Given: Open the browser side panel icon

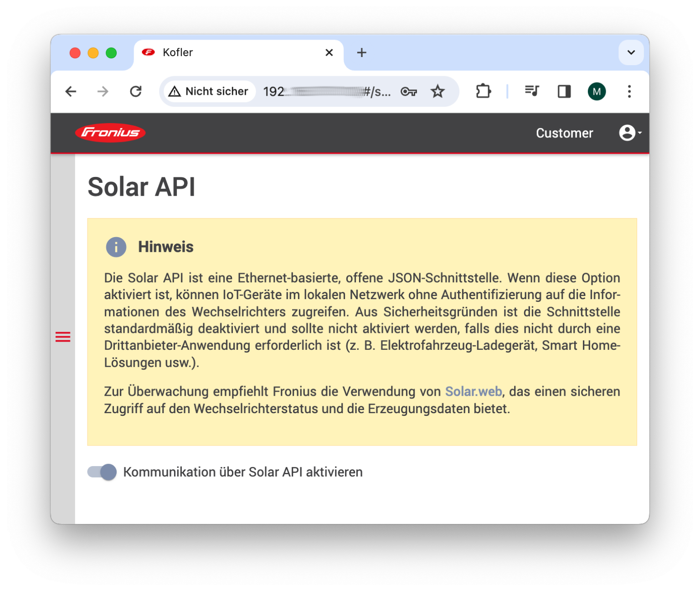Looking at the screenshot, I should coord(564,91).
